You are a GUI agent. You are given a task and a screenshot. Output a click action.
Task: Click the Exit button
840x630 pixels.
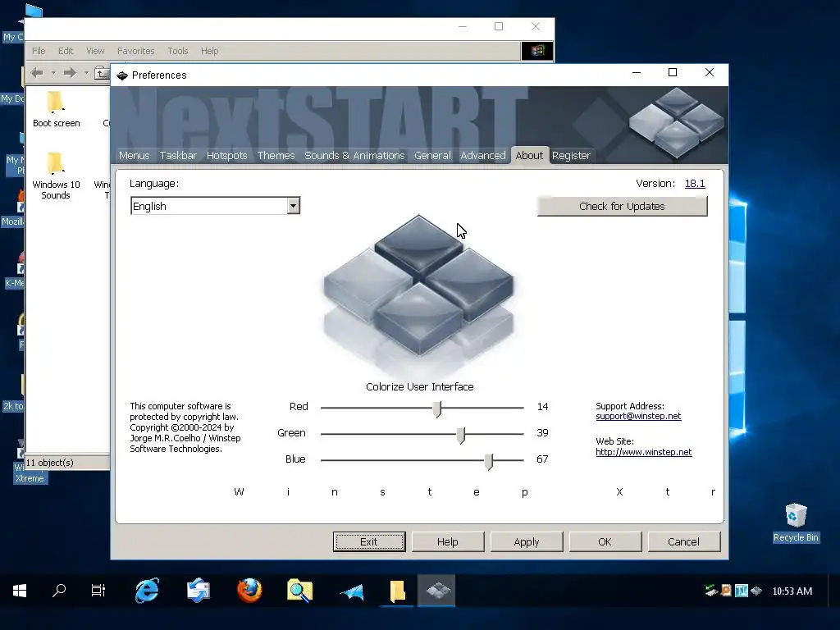369,541
